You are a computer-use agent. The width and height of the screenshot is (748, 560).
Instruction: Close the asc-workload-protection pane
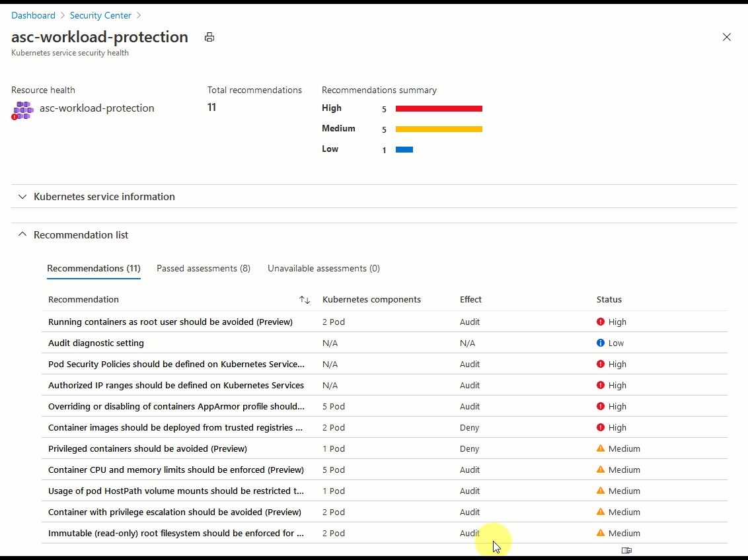pos(727,37)
